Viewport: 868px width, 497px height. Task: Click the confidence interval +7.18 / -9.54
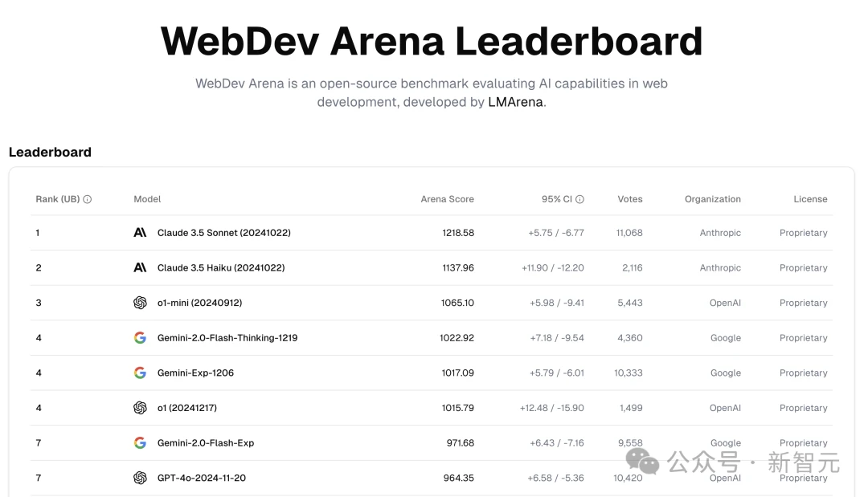point(557,338)
